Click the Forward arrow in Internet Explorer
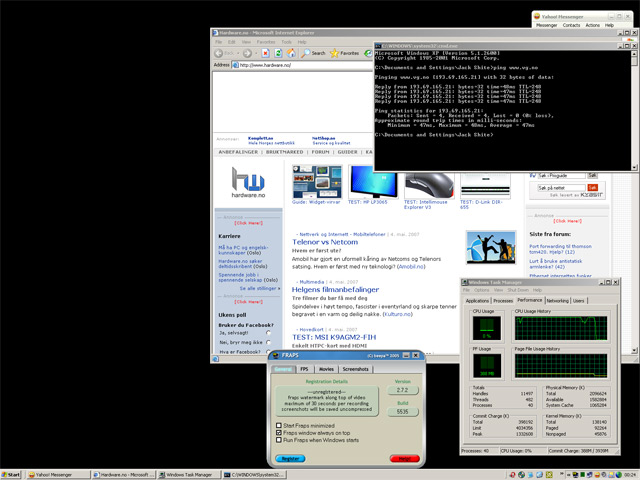The height and width of the screenshot is (480, 640). point(247,53)
